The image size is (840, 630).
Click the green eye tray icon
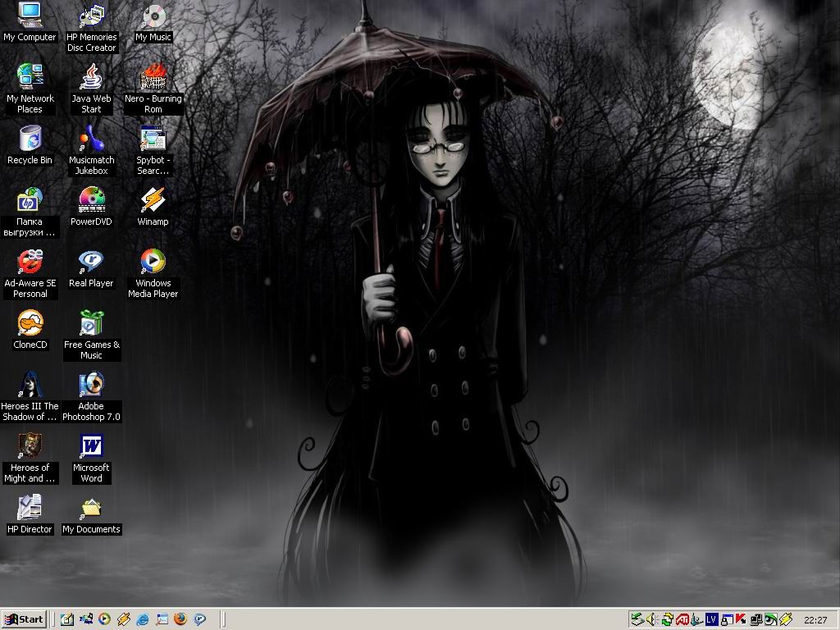click(770, 620)
